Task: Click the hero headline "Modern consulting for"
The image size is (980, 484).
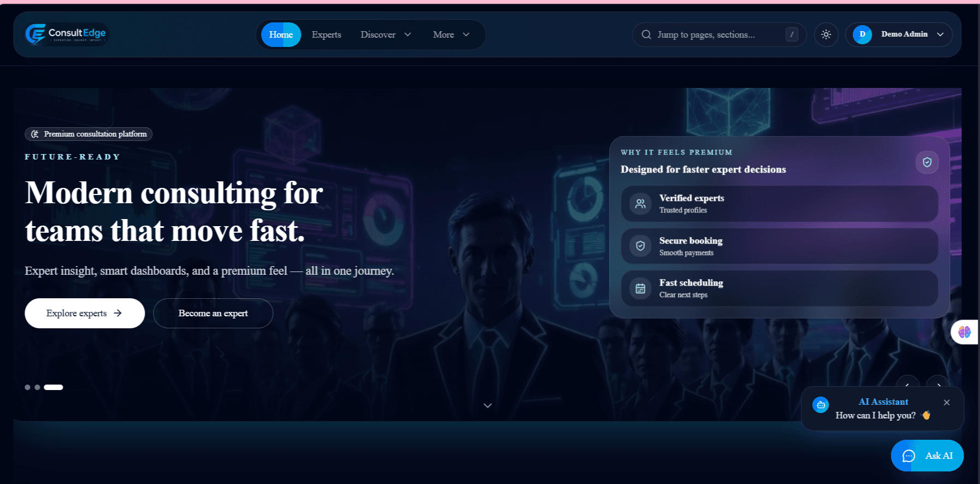Action: pos(174,193)
